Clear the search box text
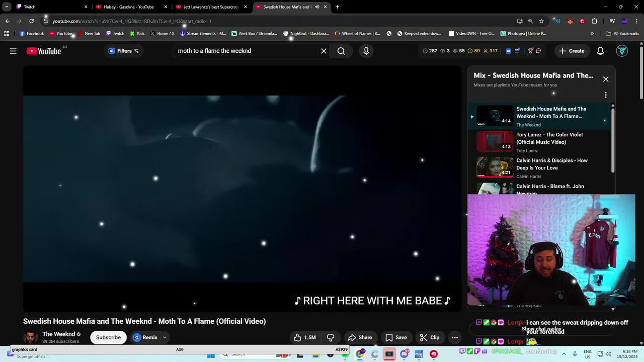The width and height of the screenshot is (644, 362). point(324,51)
